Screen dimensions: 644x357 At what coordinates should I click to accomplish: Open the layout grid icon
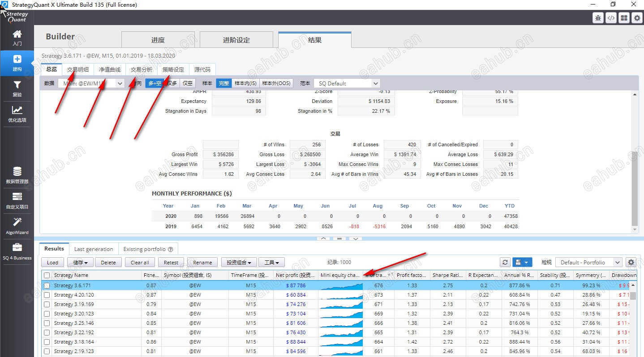[624, 18]
